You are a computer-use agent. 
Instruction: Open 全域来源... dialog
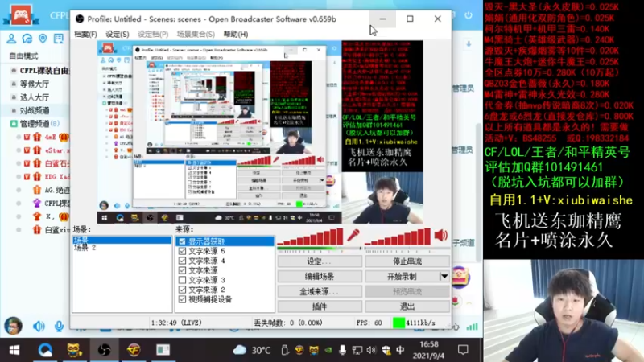click(320, 291)
